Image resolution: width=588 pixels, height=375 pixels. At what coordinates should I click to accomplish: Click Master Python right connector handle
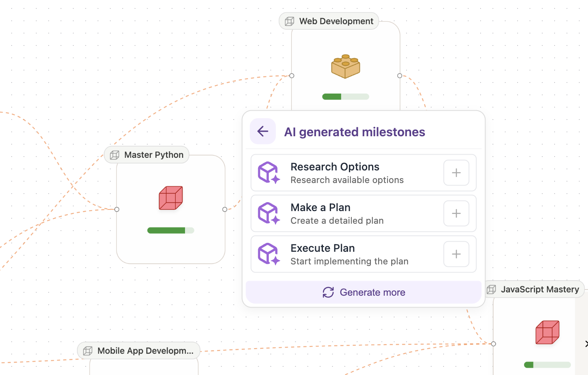coord(225,209)
